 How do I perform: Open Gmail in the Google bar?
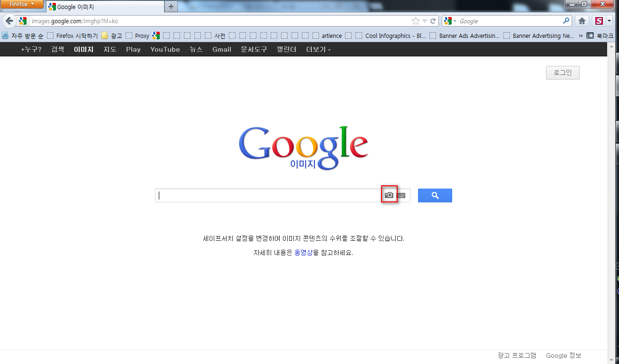click(222, 49)
